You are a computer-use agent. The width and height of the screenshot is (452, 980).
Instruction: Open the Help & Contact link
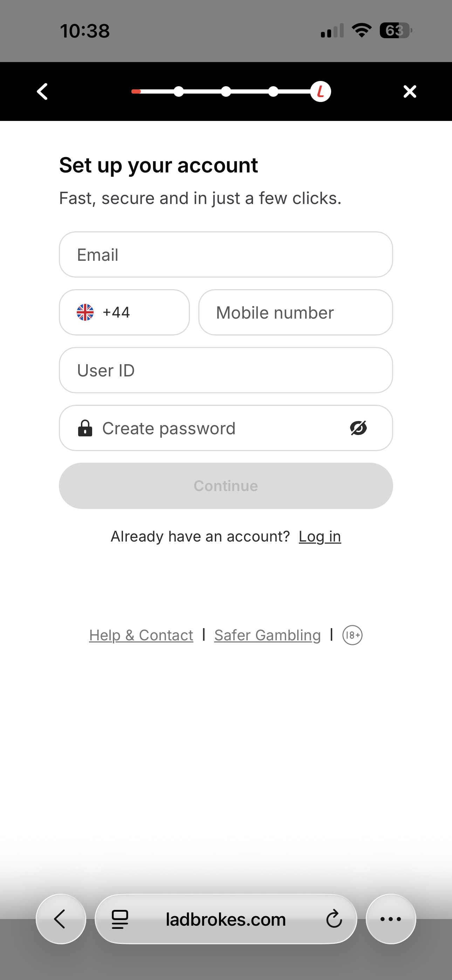pyautogui.click(x=141, y=635)
